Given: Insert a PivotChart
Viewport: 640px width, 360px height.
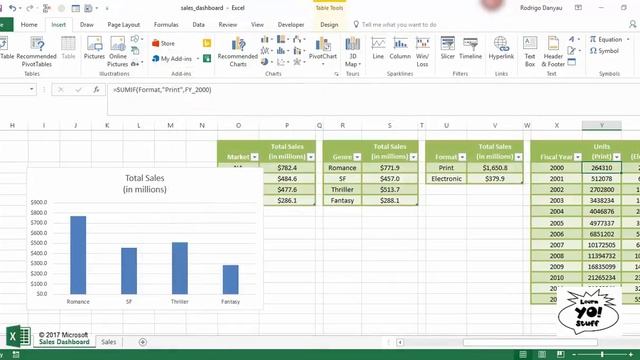Looking at the screenshot, I should [x=323, y=51].
